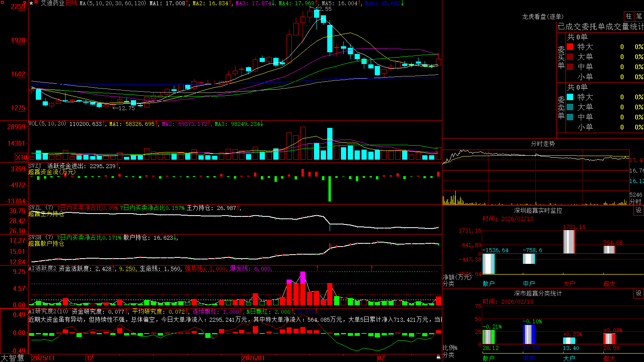Click the 深圳超赢实时监控 panel title
Image resolution: width=644 pixels, height=362 pixels.
pos(538,210)
